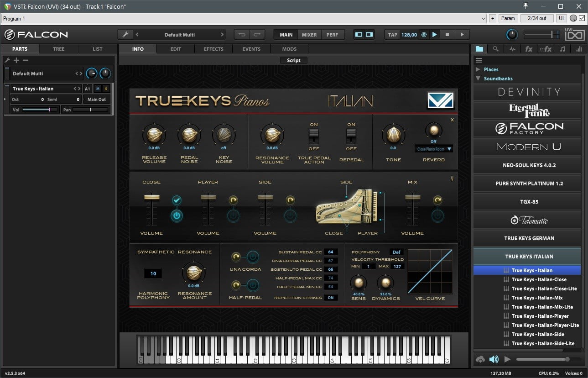Click the cloud download icon in browser footer
Screen dimensions: 588x378
tap(480, 360)
